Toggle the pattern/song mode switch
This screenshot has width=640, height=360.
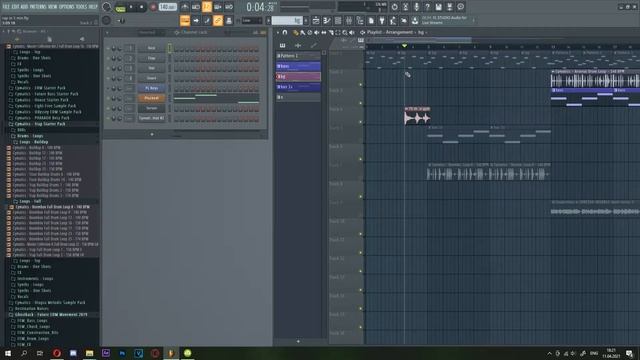[x=120, y=7]
